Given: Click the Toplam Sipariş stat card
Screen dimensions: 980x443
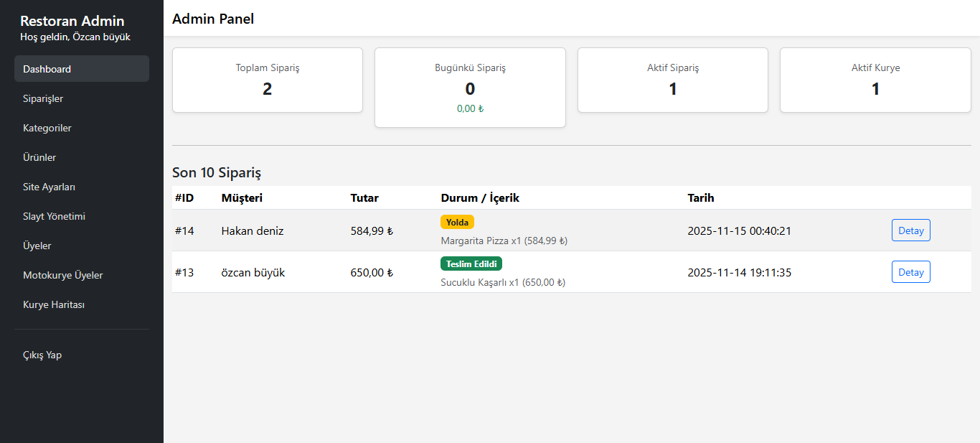Looking at the screenshot, I should click(x=268, y=80).
